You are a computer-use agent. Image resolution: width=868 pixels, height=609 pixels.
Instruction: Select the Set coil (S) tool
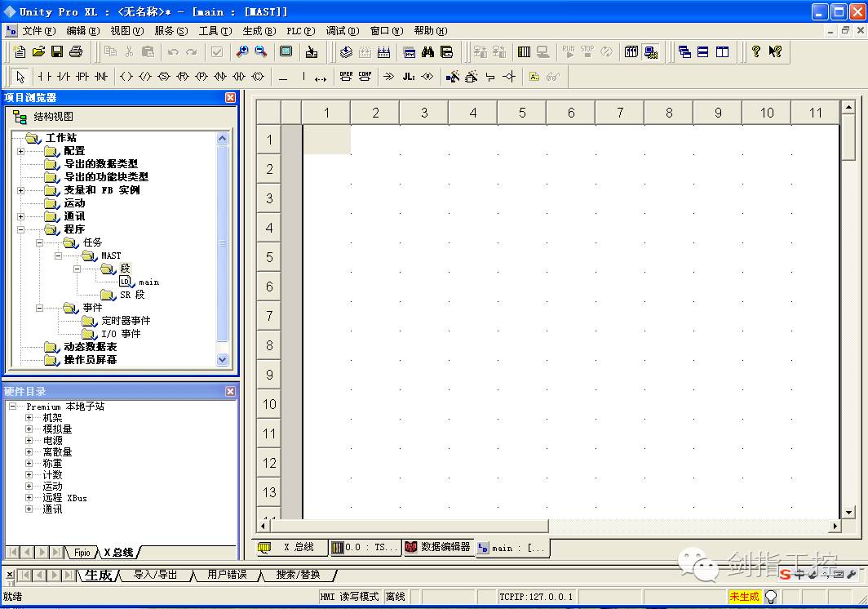coord(164,77)
